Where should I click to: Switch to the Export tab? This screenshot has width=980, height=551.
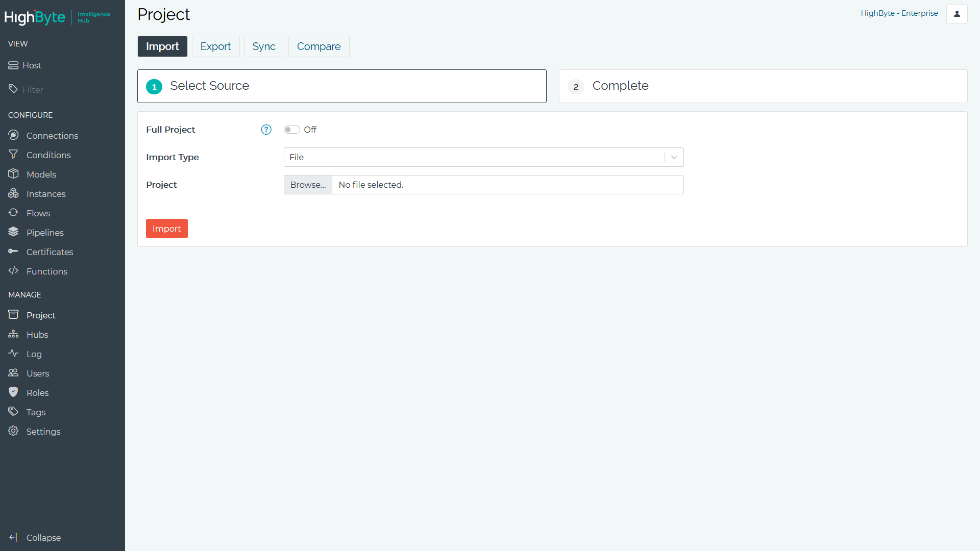click(x=215, y=46)
